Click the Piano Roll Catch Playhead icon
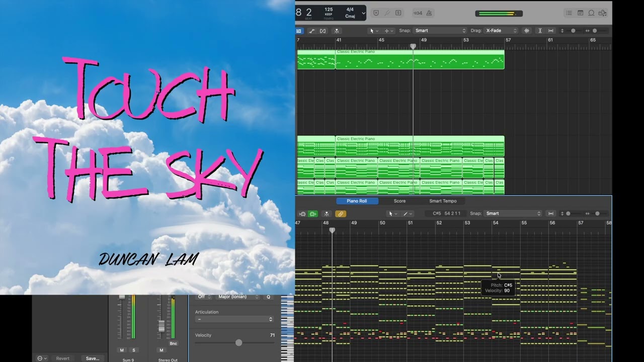 click(327, 214)
